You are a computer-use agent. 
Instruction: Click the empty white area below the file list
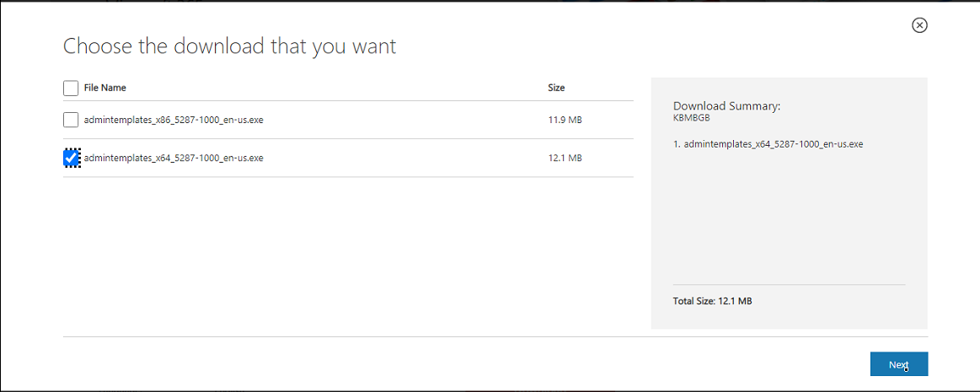coord(348,256)
